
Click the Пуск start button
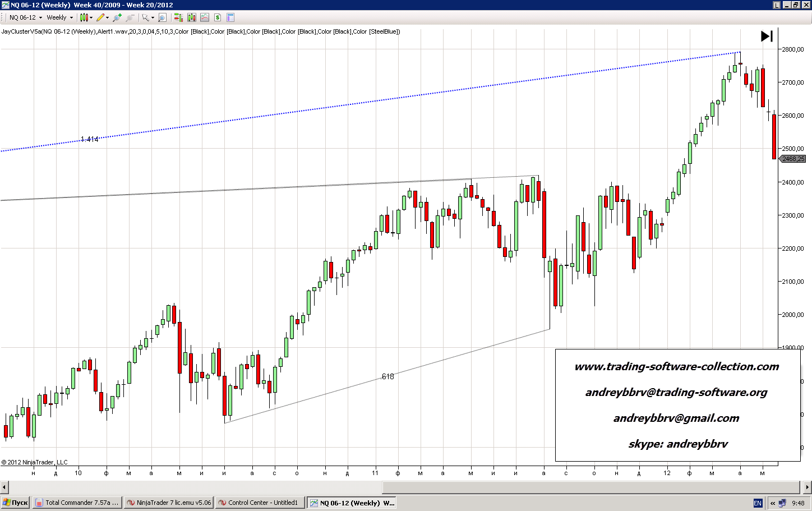15,503
